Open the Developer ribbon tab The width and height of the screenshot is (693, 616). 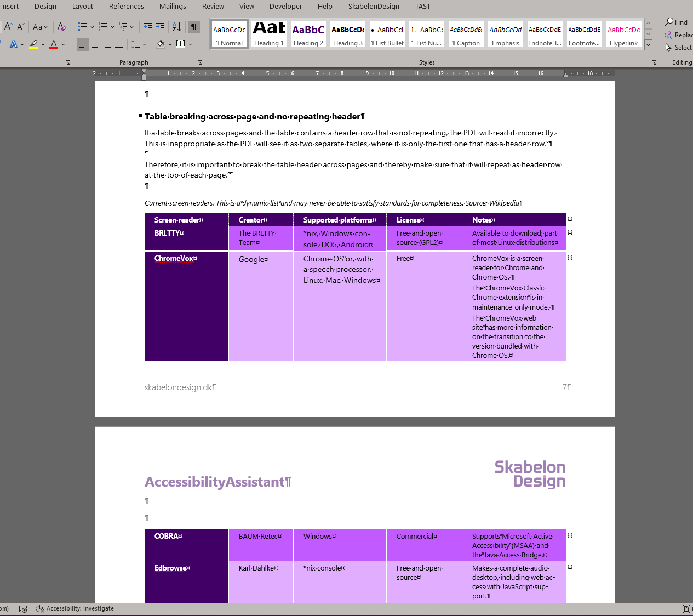coord(286,7)
